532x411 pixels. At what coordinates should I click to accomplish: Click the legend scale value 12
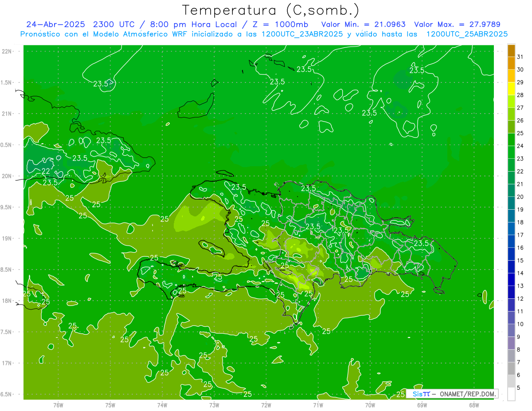tap(520, 298)
